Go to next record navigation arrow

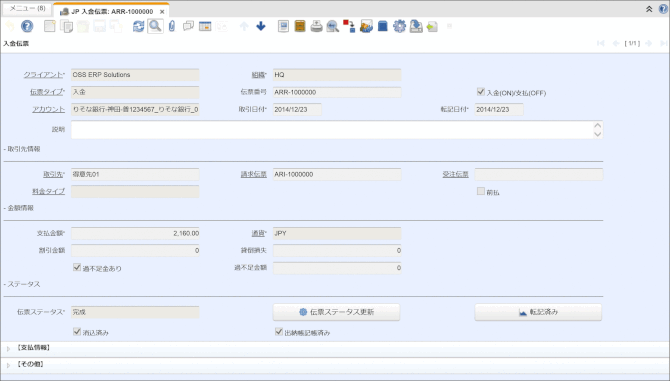[649, 43]
